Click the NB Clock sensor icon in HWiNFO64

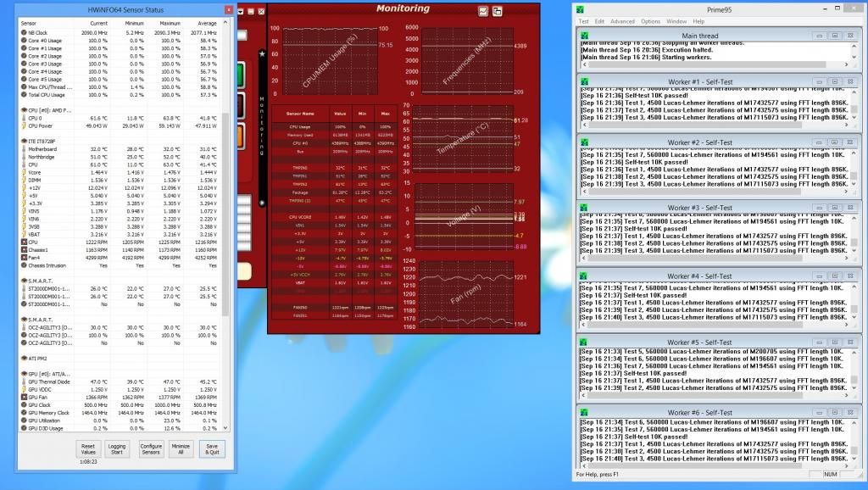(24, 33)
